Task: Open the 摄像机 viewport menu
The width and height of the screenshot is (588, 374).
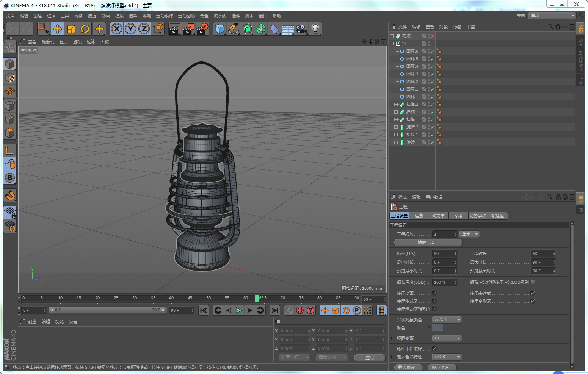Action: (x=48, y=42)
